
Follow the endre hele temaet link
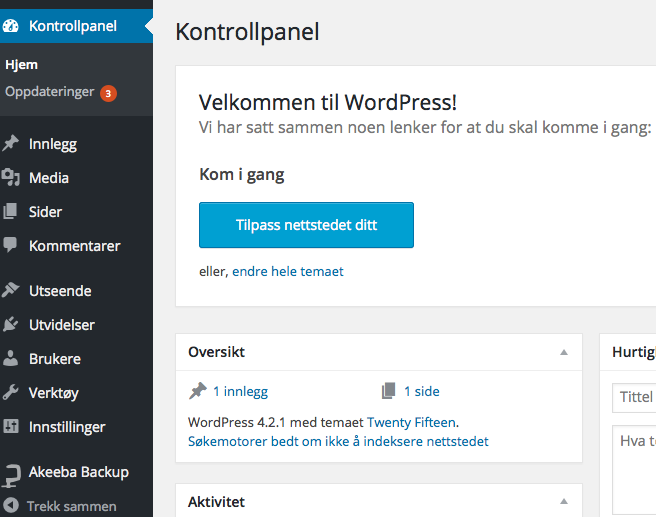(x=288, y=271)
